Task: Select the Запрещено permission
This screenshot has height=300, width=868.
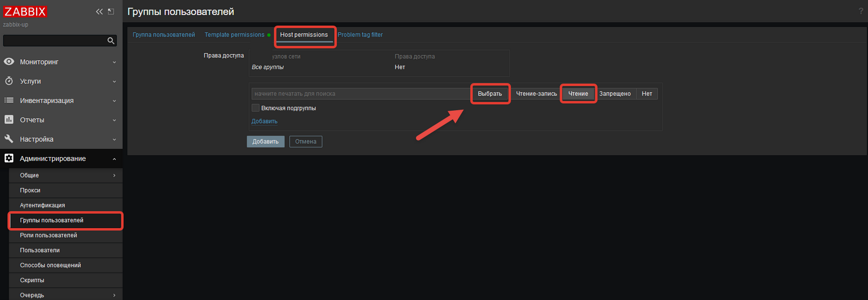Action: pos(615,94)
